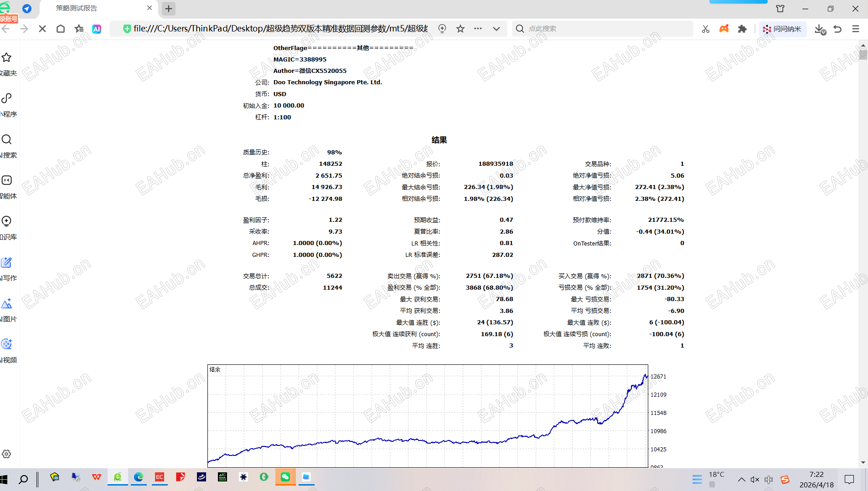This screenshot has height=491, width=868.
Task: Click the 问问纳米 button
Action: tap(783, 29)
